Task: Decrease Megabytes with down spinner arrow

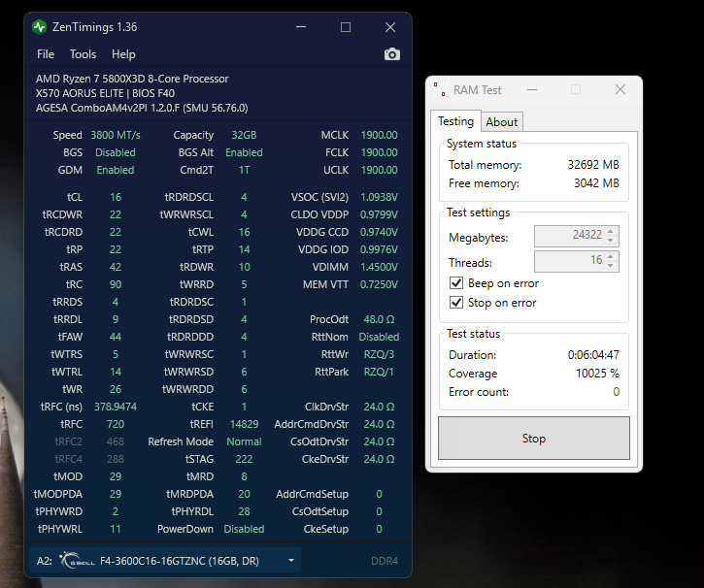Action: pos(610,240)
